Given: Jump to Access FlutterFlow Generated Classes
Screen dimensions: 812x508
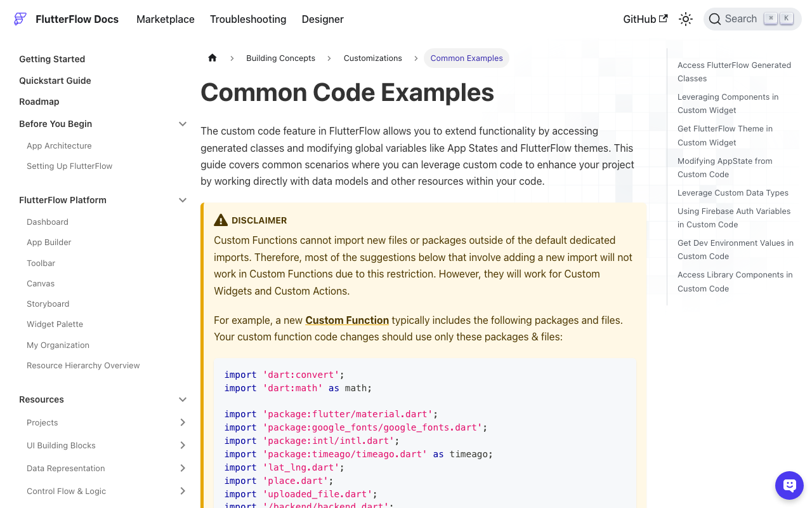Looking at the screenshot, I should click(734, 72).
